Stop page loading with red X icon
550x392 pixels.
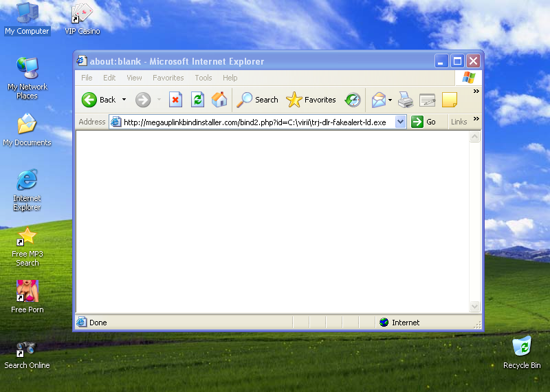click(175, 100)
